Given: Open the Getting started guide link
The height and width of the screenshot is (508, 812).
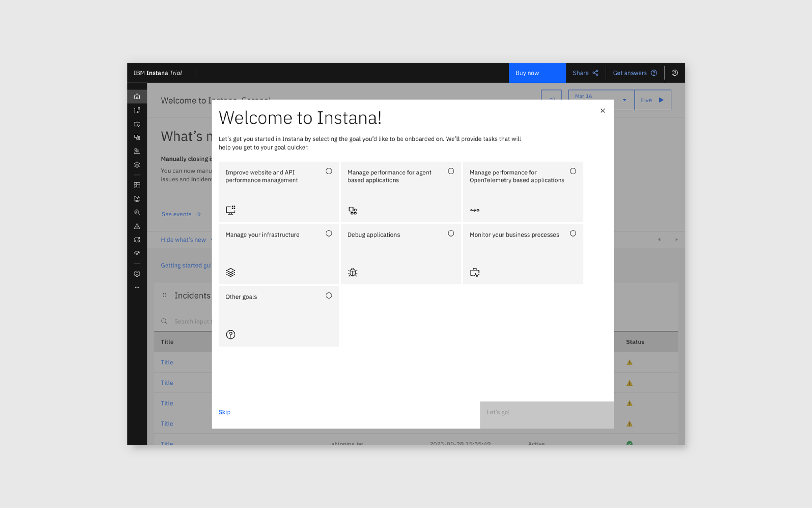Looking at the screenshot, I should pyautogui.click(x=186, y=265).
